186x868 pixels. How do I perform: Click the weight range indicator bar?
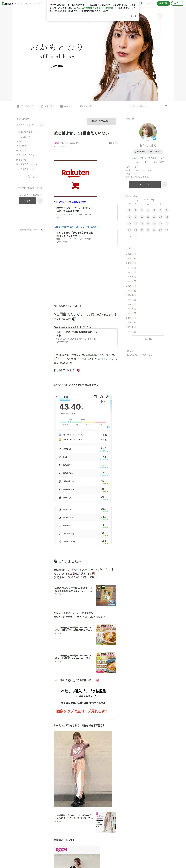click(83, 422)
